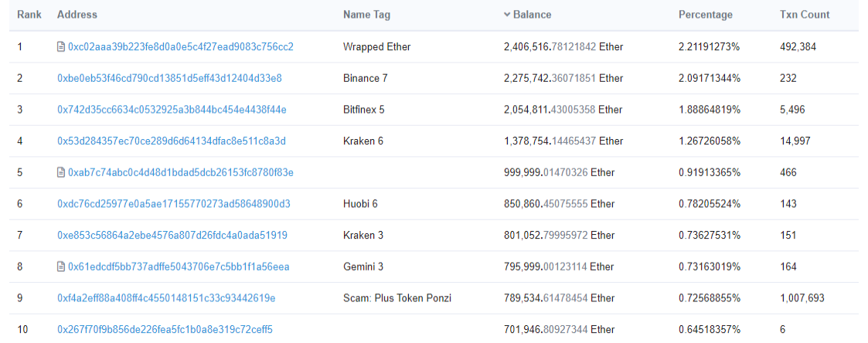Open Huobi 6 address 0xdc76cd25977e...
Screen dimensions: 868x343
174,204
